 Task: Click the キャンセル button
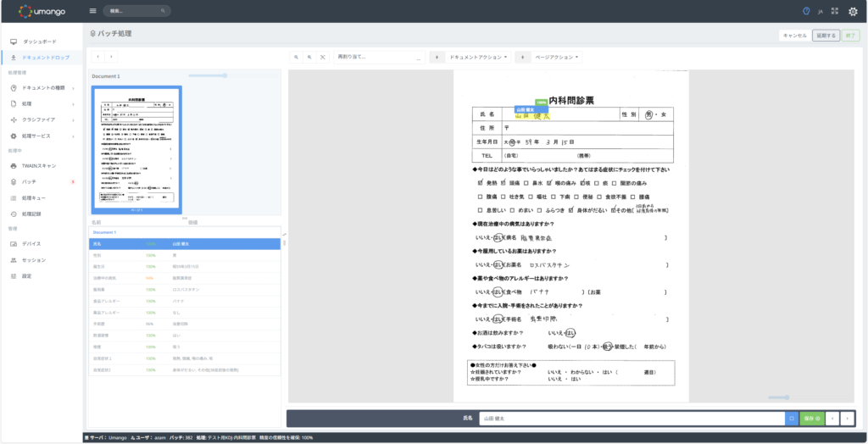point(794,36)
